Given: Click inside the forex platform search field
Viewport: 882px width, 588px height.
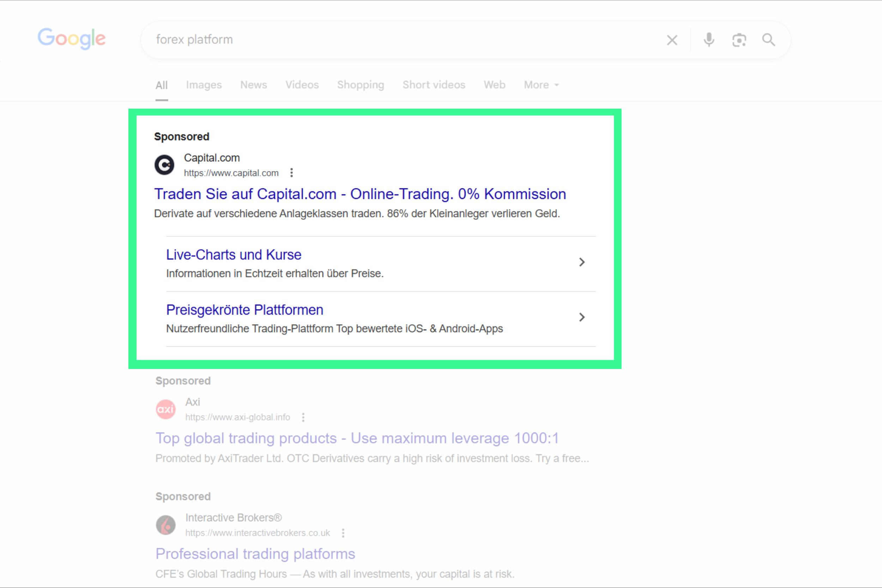Looking at the screenshot, I should coord(338,40).
